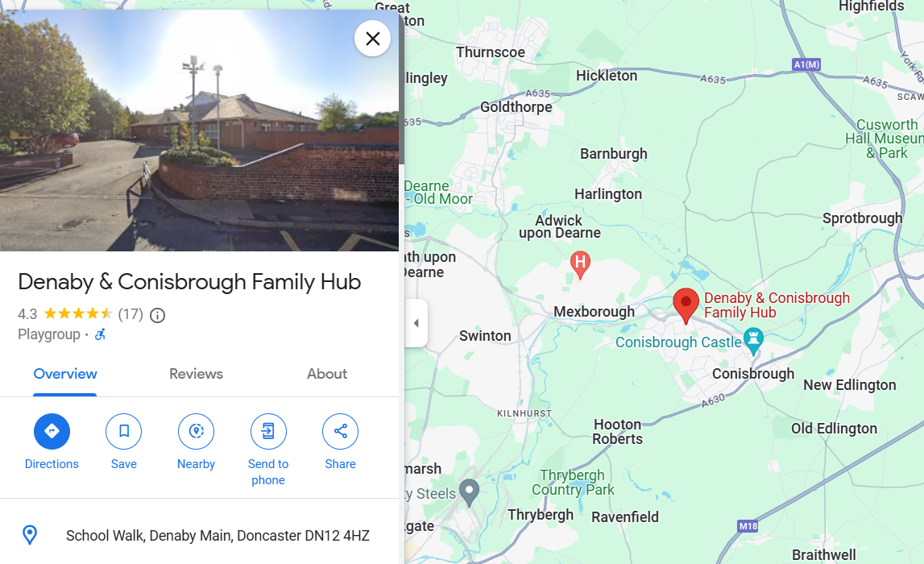Collapse the side panel with the arrow

[x=416, y=323]
